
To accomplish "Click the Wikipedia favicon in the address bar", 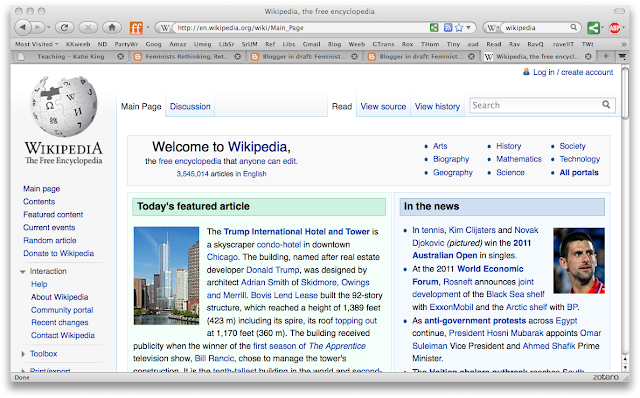I will coord(165,28).
